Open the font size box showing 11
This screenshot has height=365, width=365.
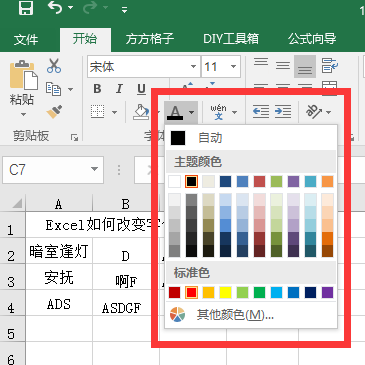click(221, 67)
